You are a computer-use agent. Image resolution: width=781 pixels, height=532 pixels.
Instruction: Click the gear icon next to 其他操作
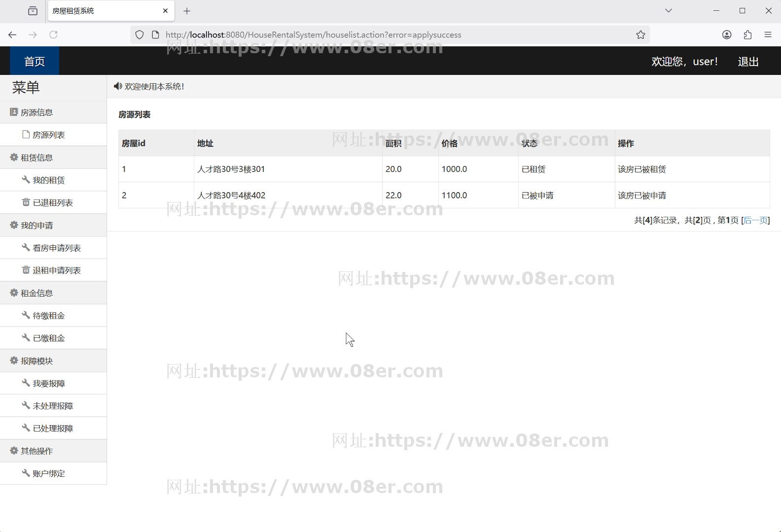pos(14,450)
